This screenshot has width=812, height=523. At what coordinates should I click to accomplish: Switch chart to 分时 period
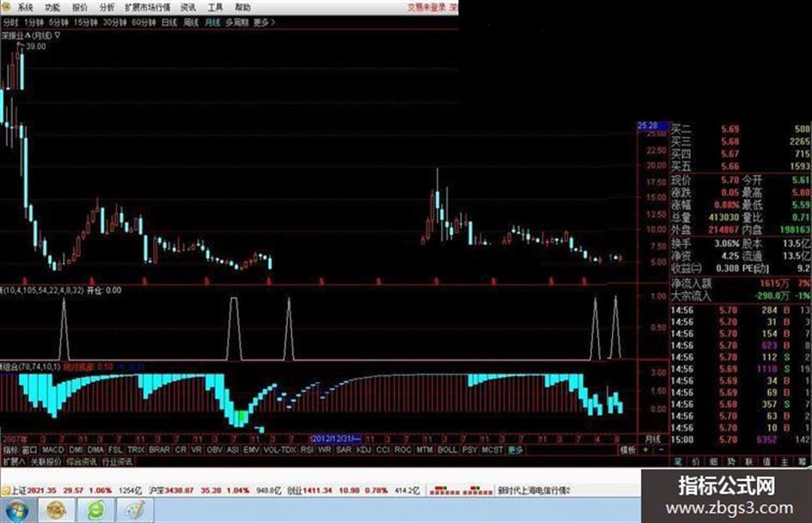[10, 22]
